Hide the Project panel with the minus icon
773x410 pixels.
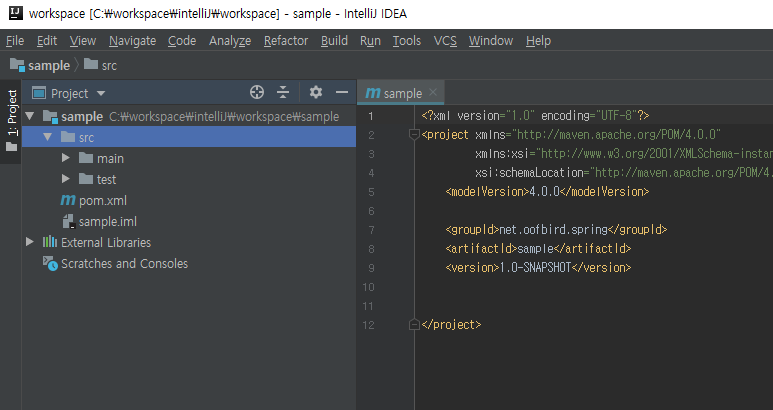(x=342, y=92)
